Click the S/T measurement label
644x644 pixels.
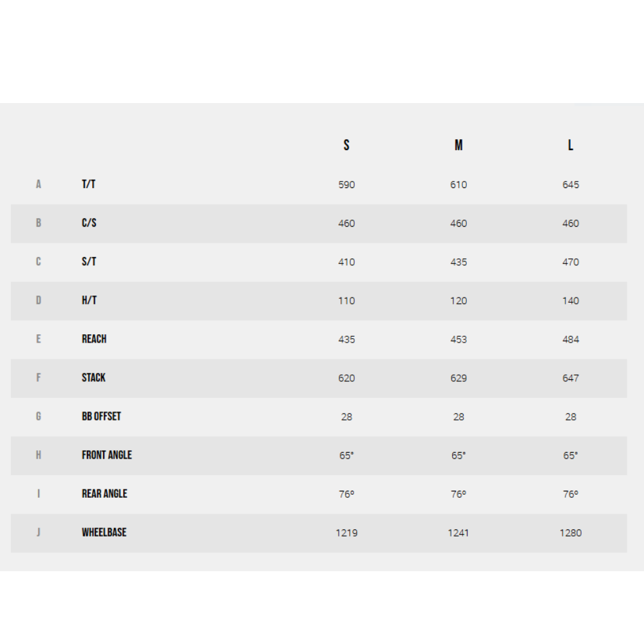[89, 261]
